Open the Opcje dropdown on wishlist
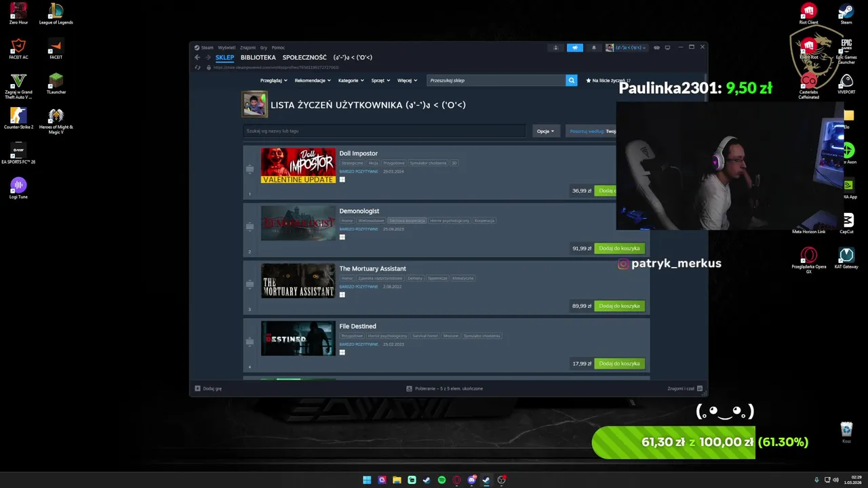This screenshot has width=868, height=488. (545, 131)
